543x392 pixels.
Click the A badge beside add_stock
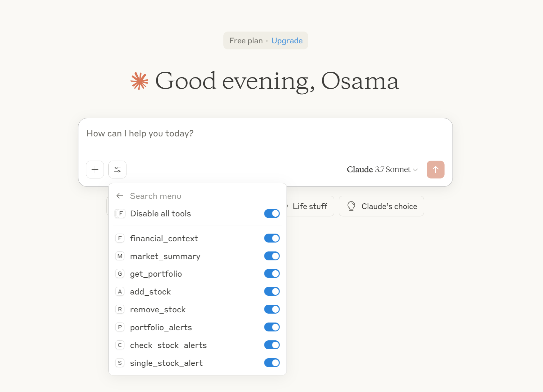point(120,291)
